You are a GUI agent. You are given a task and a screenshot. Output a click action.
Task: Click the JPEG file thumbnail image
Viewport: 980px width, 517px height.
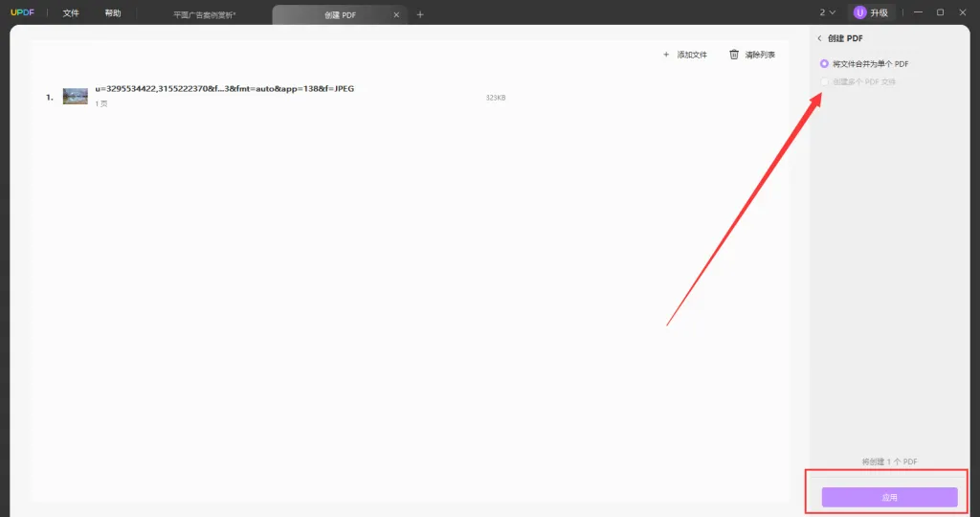(x=76, y=96)
